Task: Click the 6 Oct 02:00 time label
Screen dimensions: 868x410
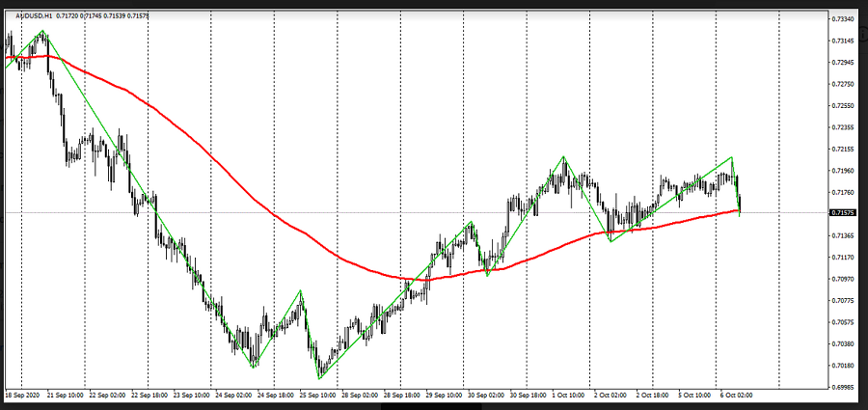Action: click(x=737, y=396)
